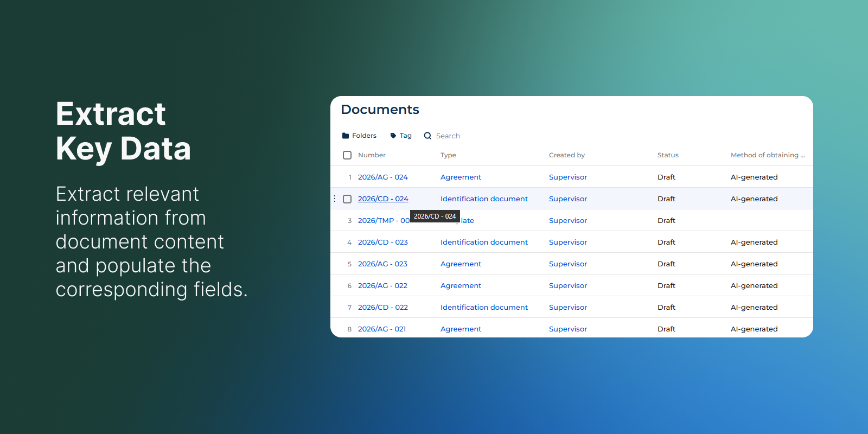The image size is (868, 434).
Task: Sort by the Number column header
Action: [372, 155]
